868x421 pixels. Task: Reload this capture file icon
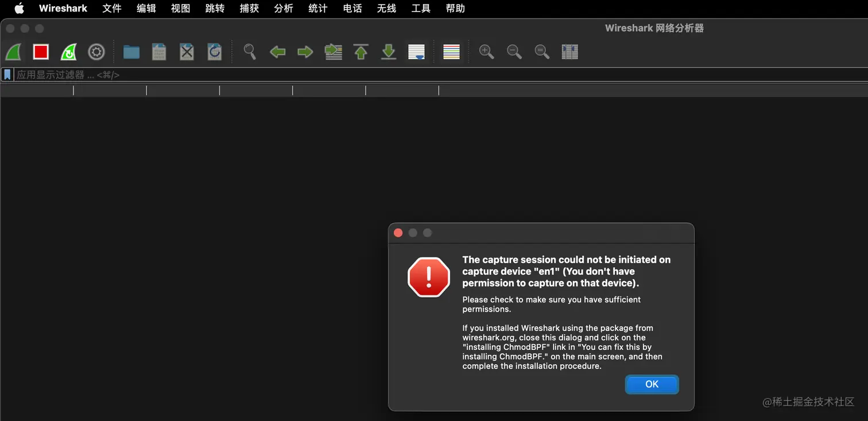(x=215, y=52)
